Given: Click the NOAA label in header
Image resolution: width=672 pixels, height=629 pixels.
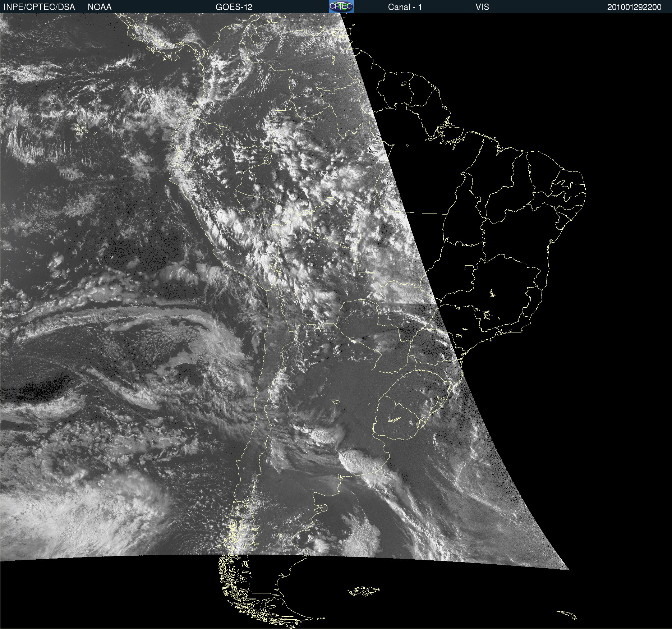Looking at the screenshot, I should tap(100, 7).
